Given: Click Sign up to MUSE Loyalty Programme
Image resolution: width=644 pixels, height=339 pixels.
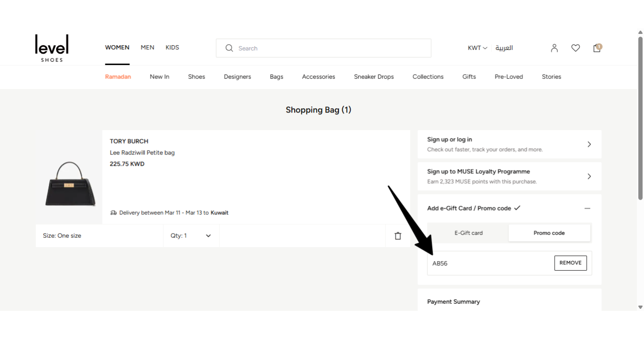Looking at the screenshot, I should pos(478,172).
